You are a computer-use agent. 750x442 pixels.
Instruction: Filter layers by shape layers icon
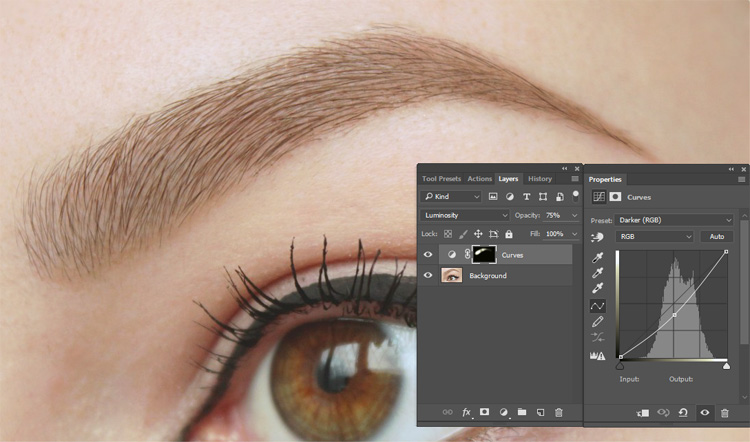coord(543,197)
